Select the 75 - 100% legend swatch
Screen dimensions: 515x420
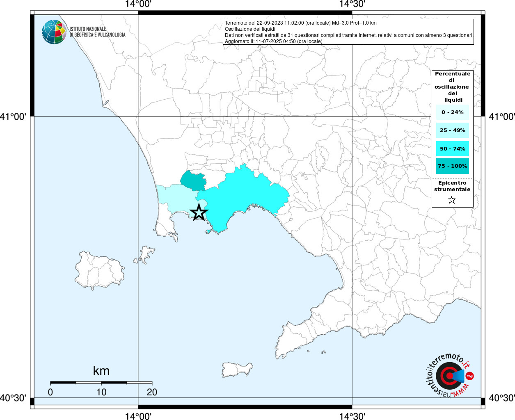point(453,166)
